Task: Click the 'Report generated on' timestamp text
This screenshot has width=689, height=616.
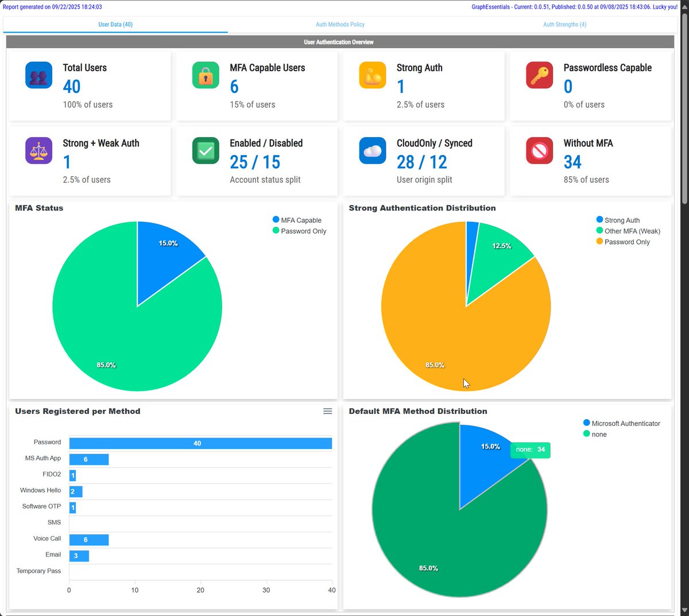Action: 52,7
